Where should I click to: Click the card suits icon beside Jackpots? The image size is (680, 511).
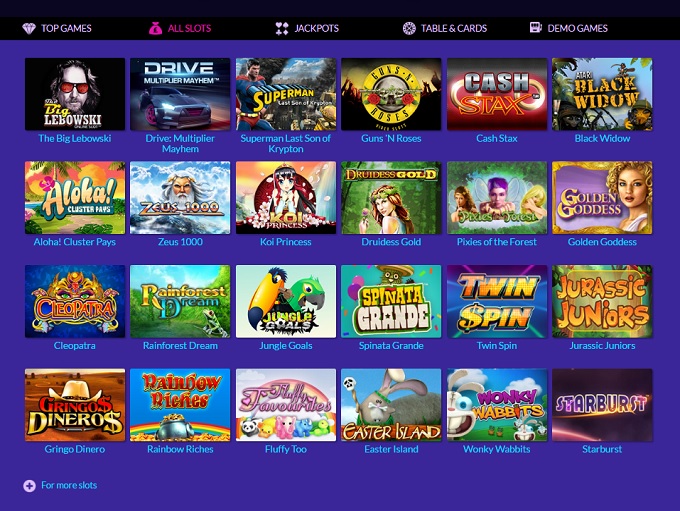(282, 29)
